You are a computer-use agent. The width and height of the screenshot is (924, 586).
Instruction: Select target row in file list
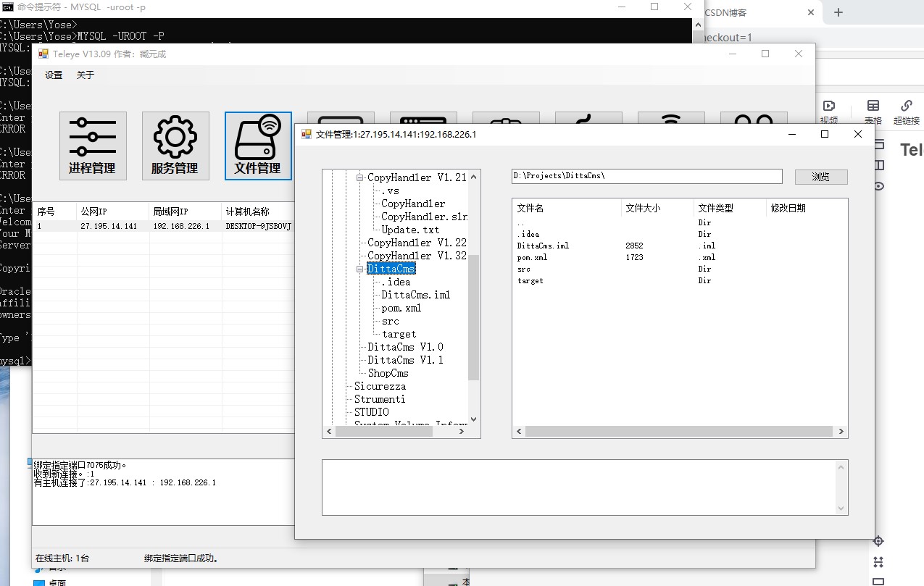point(679,280)
